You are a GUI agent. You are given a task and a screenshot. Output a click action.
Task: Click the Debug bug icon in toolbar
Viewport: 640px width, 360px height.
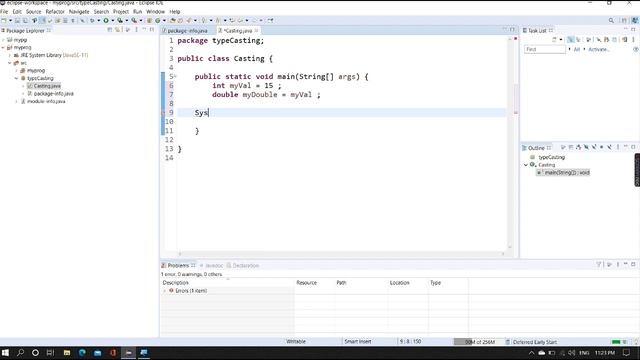pos(92,20)
